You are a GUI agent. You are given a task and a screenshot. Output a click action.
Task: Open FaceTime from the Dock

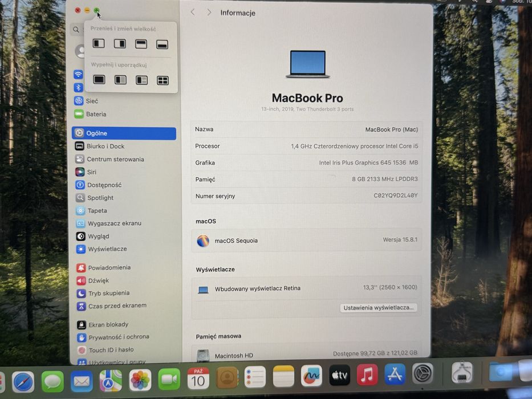(x=169, y=379)
